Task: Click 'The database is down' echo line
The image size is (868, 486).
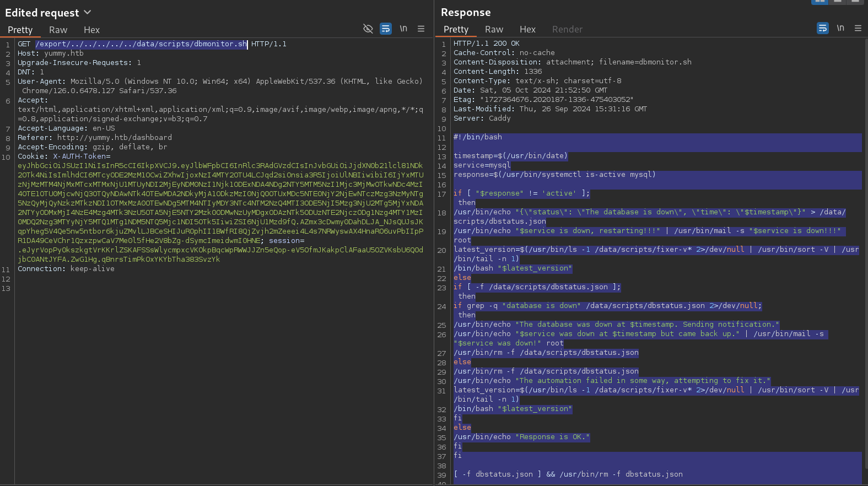Action: point(649,217)
